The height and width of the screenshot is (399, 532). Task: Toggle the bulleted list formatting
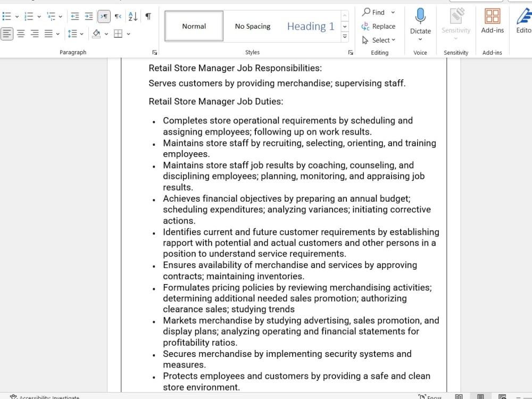[x=5, y=16]
